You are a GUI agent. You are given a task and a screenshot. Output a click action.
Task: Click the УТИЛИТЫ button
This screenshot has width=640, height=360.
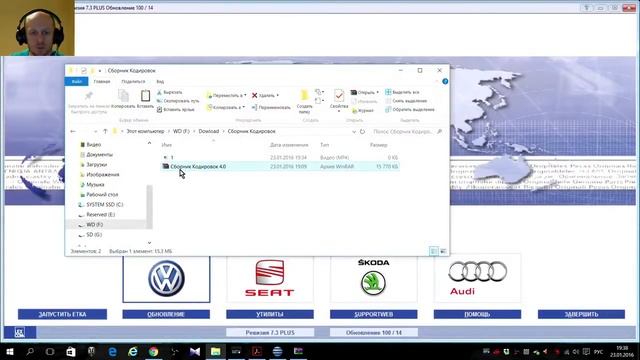(270, 314)
